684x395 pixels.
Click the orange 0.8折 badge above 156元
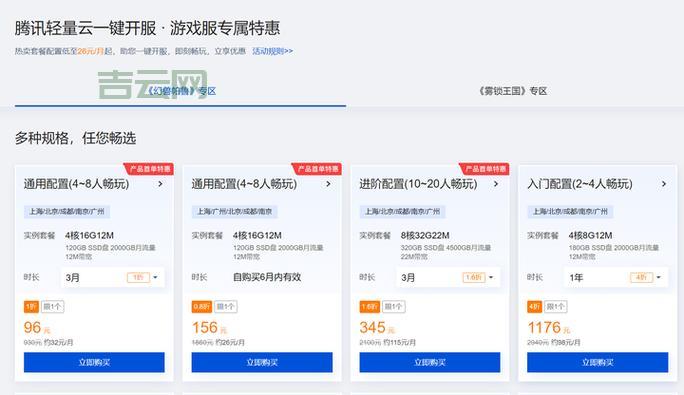click(x=202, y=306)
